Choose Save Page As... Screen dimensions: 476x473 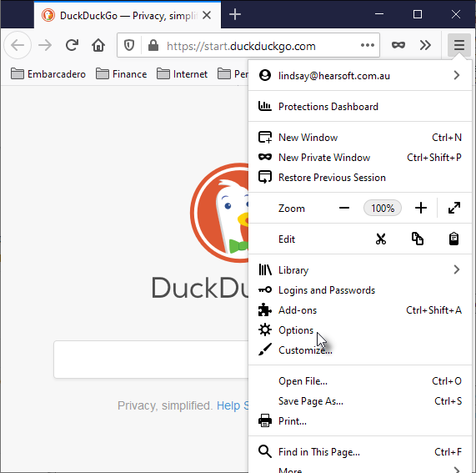click(360, 401)
